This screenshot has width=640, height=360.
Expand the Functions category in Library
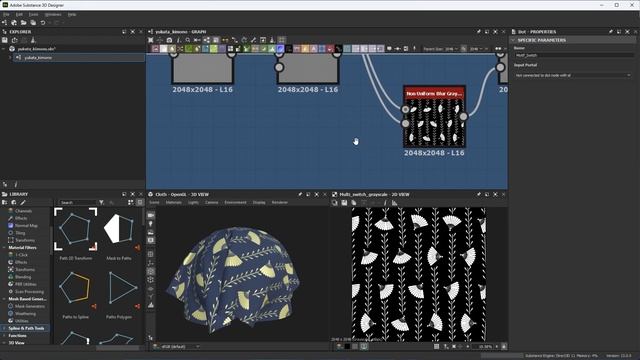[4, 336]
